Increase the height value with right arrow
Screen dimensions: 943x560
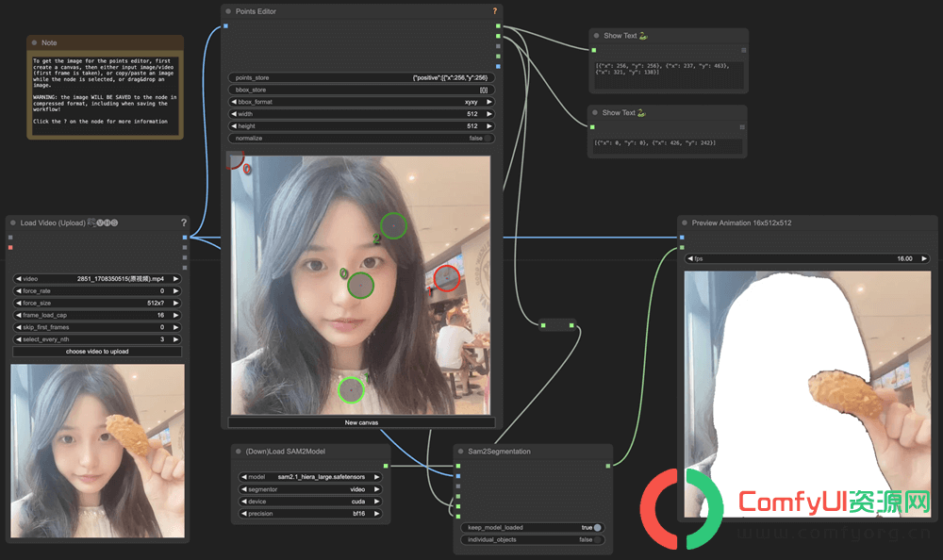point(488,126)
